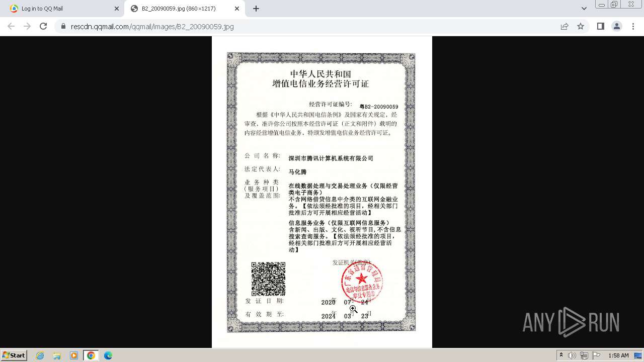Click the QR code on certificate
Viewport: 644px width, 362px height.
tap(268, 279)
